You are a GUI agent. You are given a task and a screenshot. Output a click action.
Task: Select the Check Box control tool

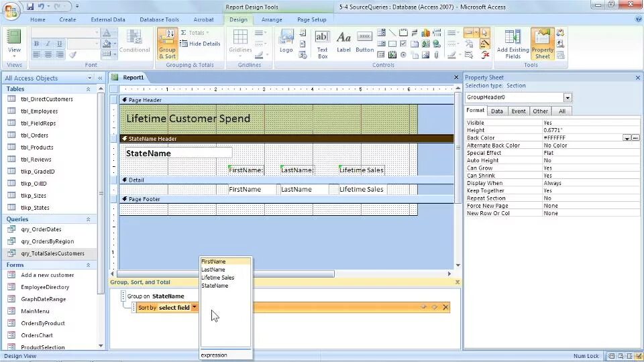point(403,44)
